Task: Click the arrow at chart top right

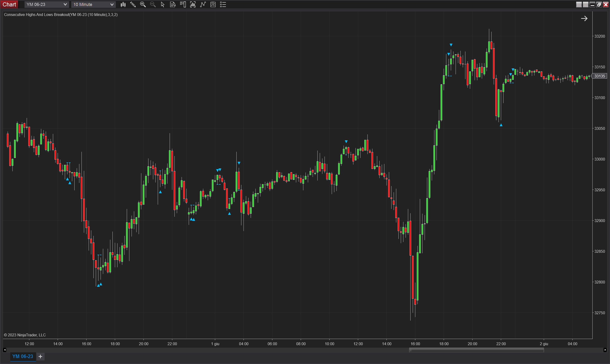Action: pyautogui.click(x=584, y=18)
